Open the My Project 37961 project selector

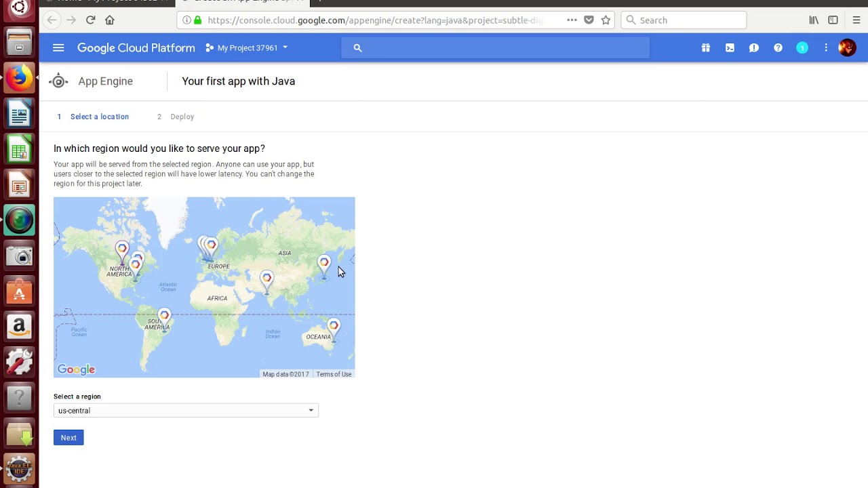247,47
